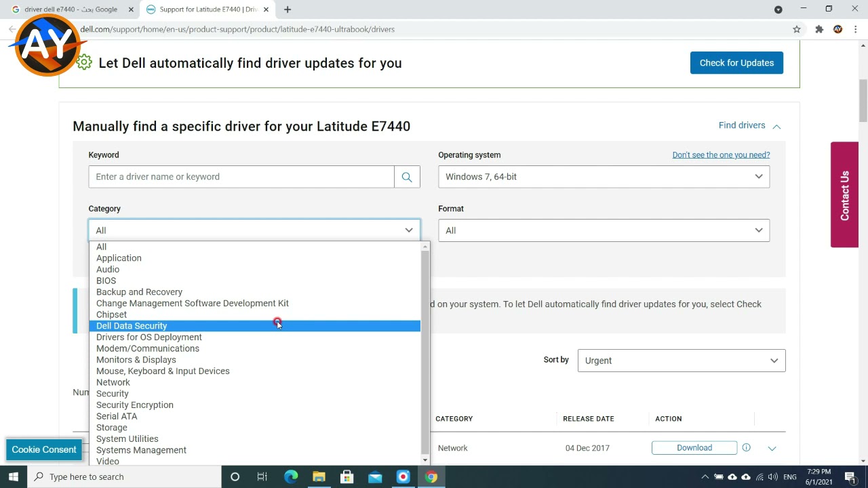Screen dimensions: 868x488
Task: Open the Cookie Consent button
Action: [44, 449]
